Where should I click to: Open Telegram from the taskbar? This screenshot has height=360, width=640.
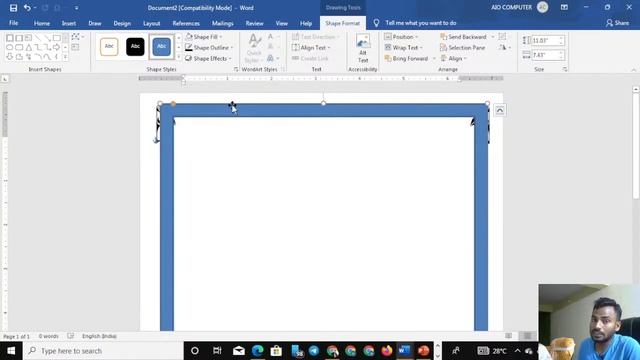pyautogui.click(x=314, y=351)
